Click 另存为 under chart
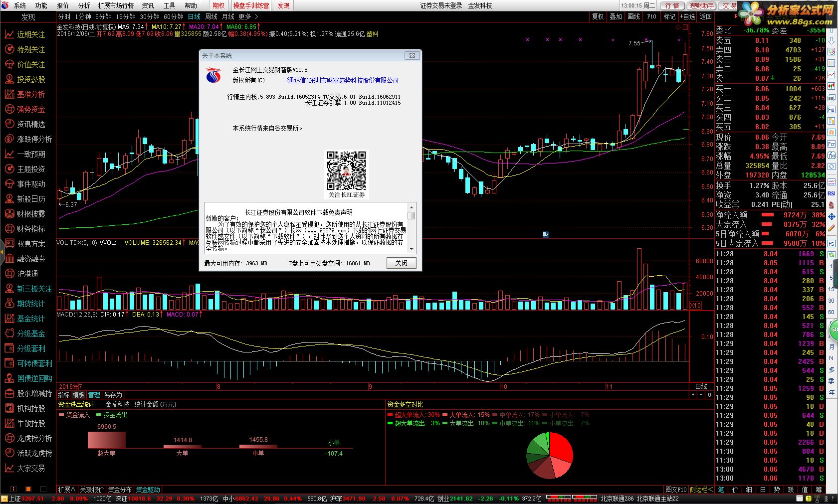This screenshot has height=504, width=838. point(113,395)
